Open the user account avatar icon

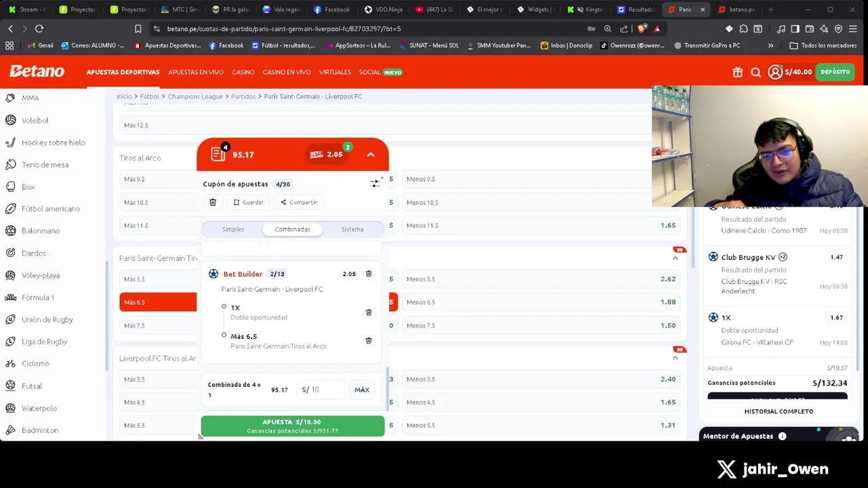774,72
